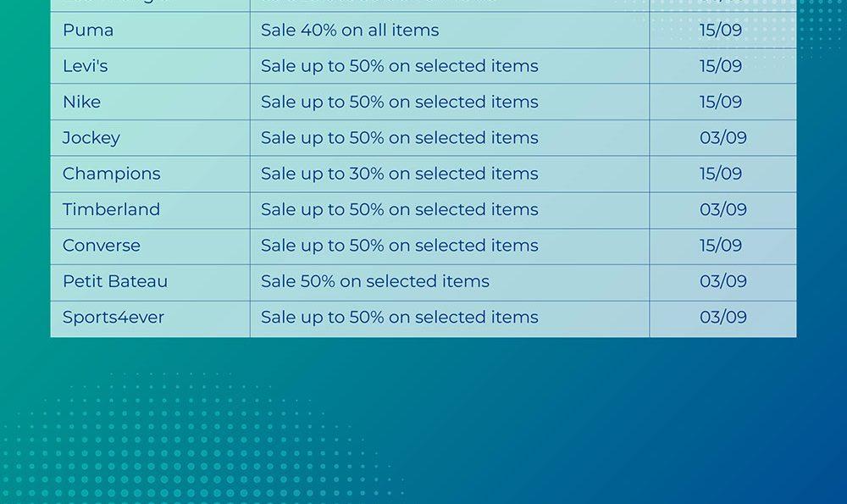This screenshot has width=847, height=504.
Task: Click "Sale 40% on all items" text
Action: click(350, 30)
